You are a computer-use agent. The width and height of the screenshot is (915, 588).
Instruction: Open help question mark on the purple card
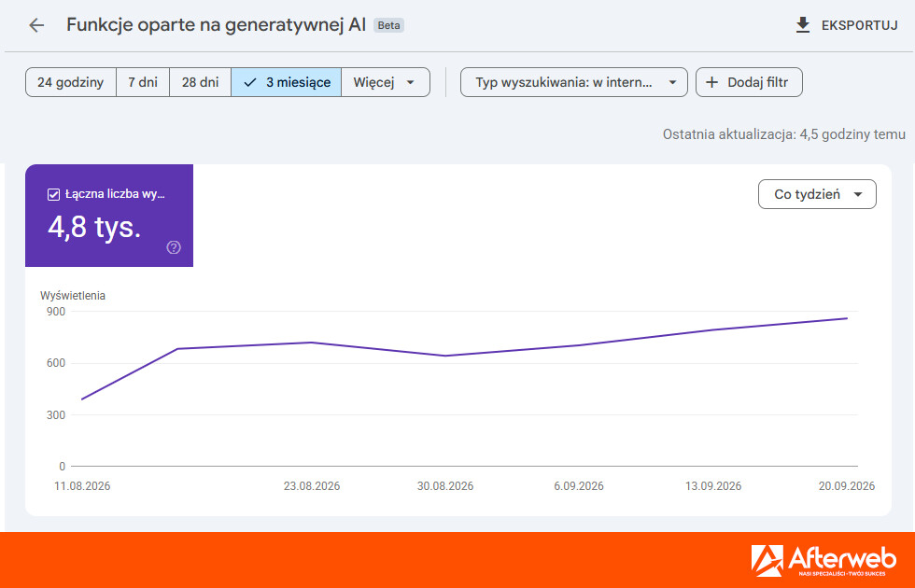coord(174,247)
